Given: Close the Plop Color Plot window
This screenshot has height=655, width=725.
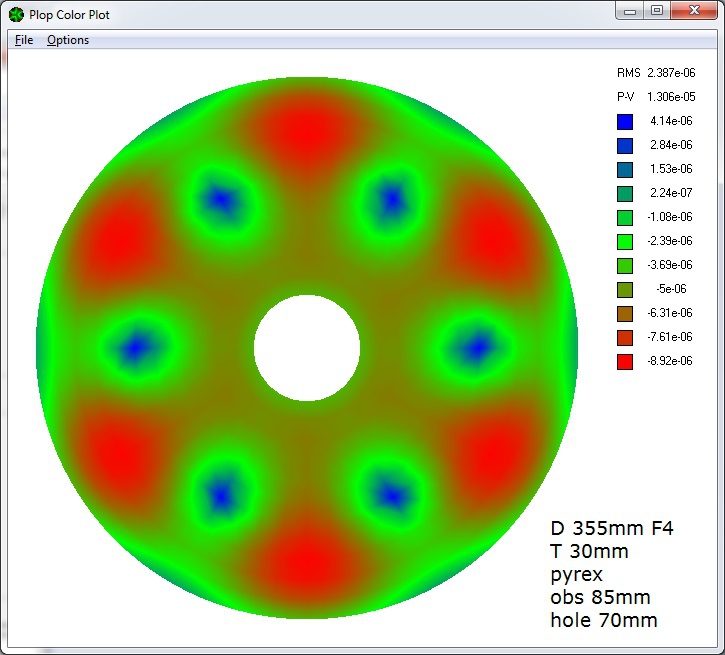Looking at the screenshot, I should pos(694,11).
